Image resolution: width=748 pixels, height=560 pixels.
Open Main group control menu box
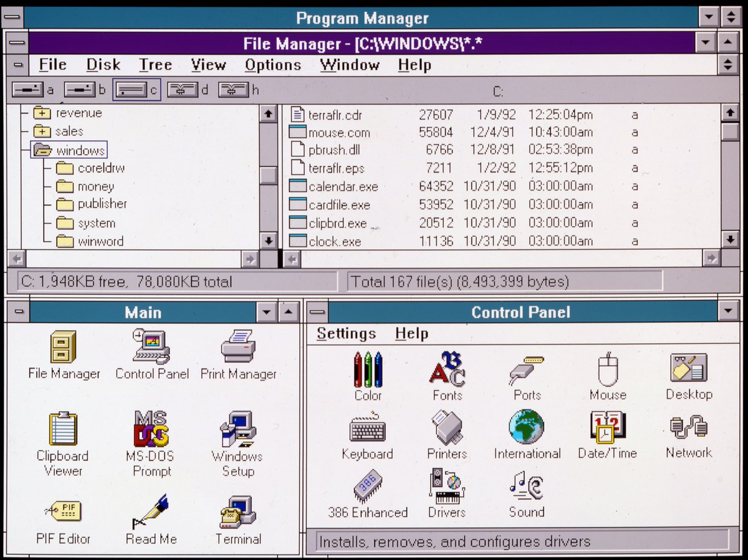(x=18, y=311)
